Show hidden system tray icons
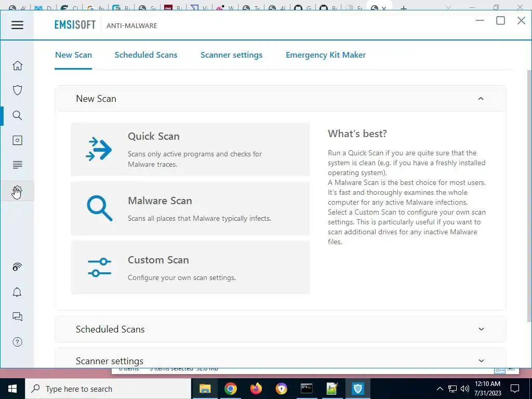 click(x=440, y=389)
